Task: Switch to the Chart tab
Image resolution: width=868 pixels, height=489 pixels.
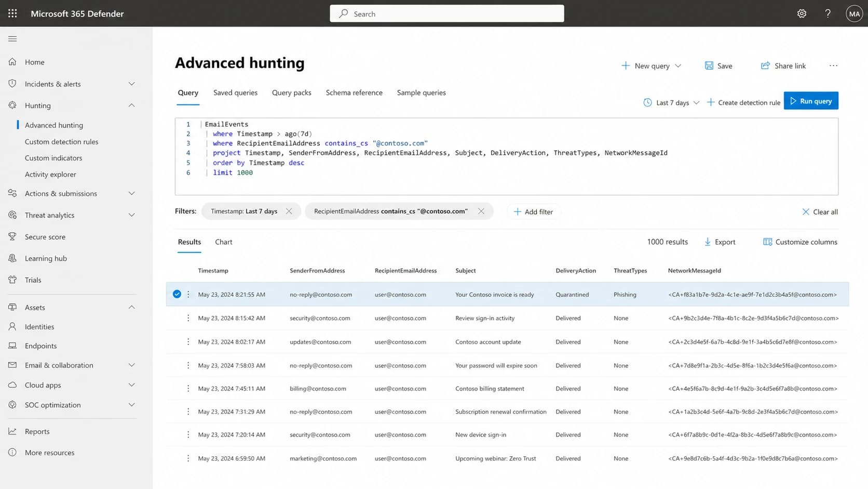Action: point(224,242)
